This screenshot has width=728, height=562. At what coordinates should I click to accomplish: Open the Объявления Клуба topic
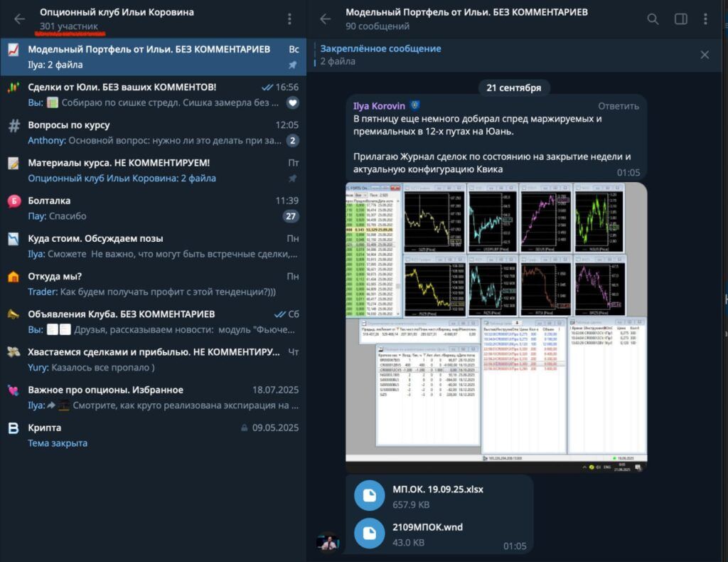154,322
